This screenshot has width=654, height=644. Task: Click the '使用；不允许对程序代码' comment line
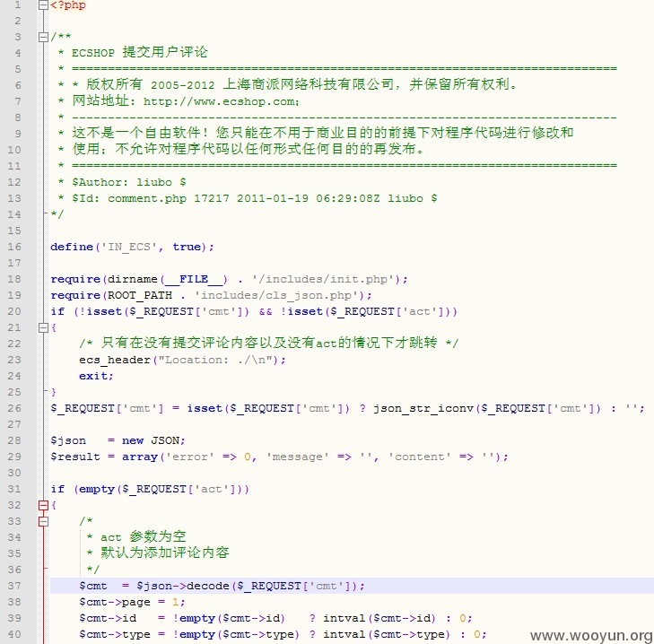click(x=249, y=149)
